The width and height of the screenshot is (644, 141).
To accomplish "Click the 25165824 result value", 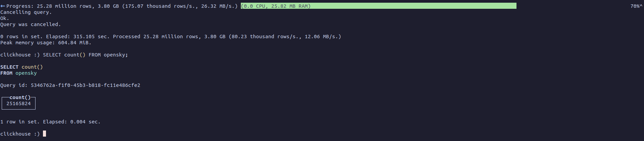I will [x=19, y=103].
